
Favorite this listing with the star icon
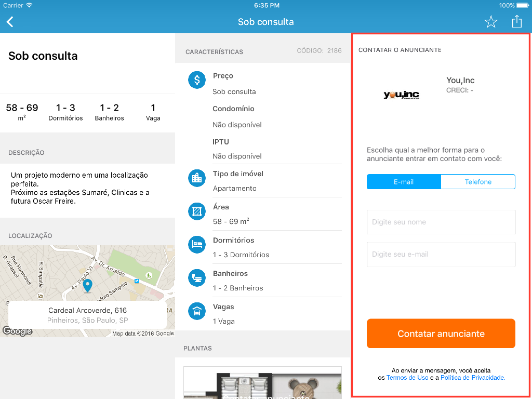490,22
